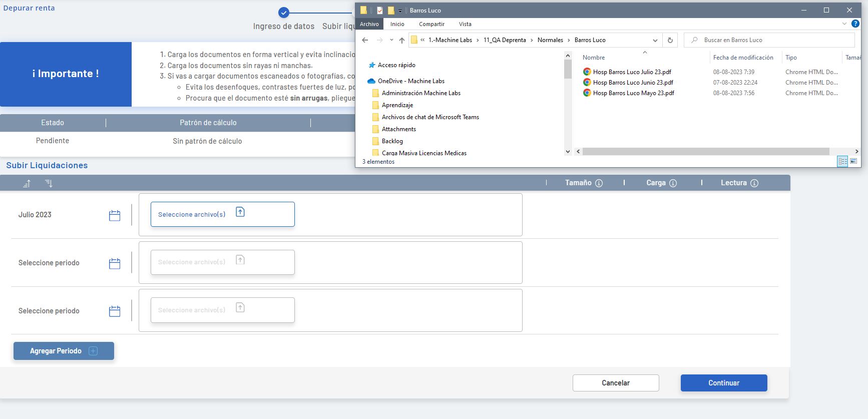Click the refresh button in File Explorer
This screenshot has height=419, width=868.
point(670,40)
